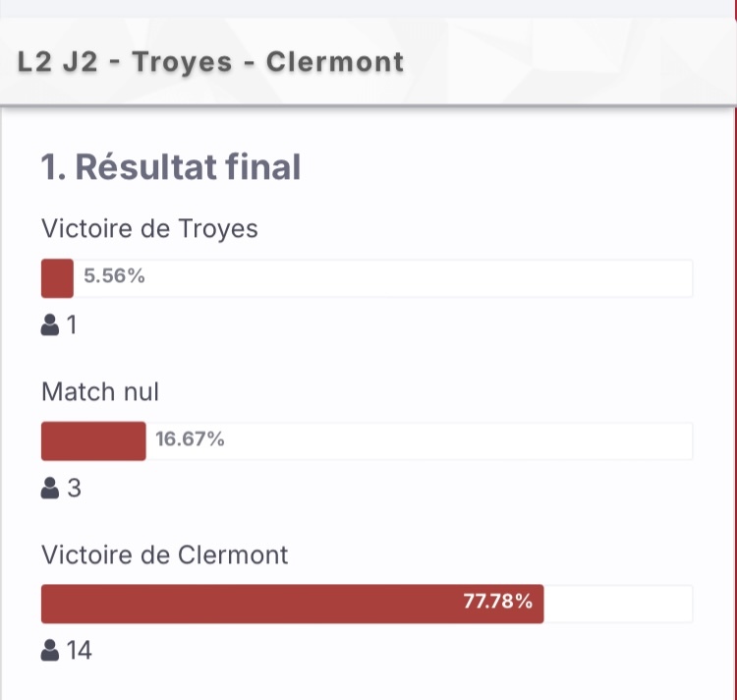Image resolution: width=737 pixels, height=700 pixels.
Task: Click the red filled portion of Troyes bar
Action: coord(57,278)
